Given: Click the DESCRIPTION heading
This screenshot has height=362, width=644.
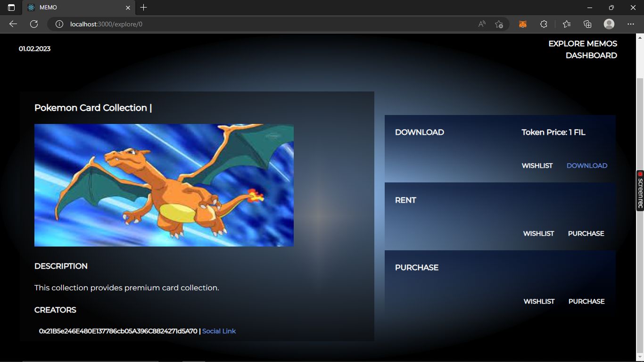Looking at the screenshot, I should coord(61,266).
